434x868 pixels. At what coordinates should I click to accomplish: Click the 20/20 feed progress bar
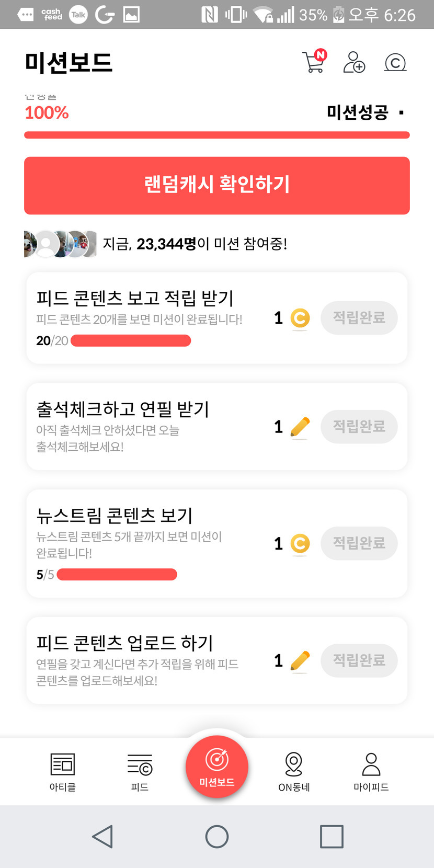pyautogui.click(x=131, y=341)
